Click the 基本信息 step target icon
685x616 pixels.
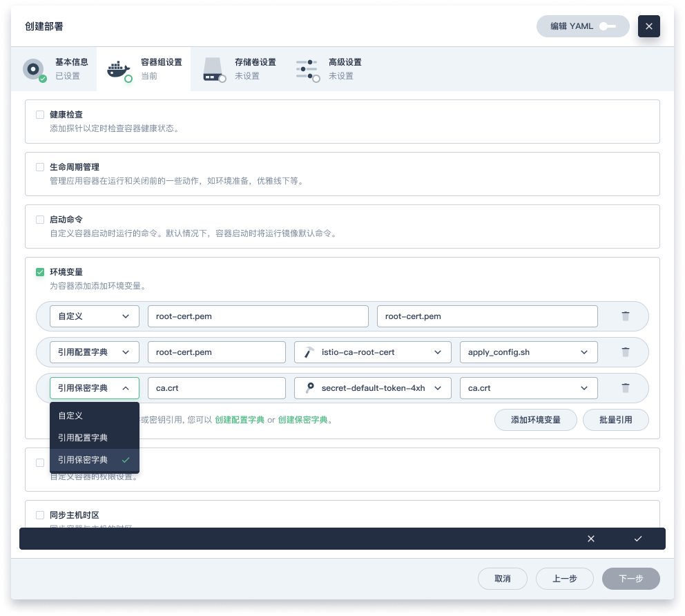point(33,69)
